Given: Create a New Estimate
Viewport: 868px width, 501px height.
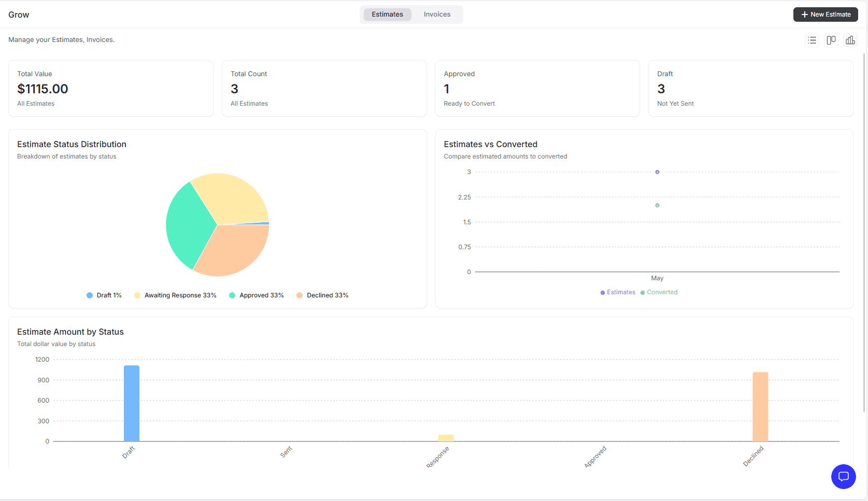Looking at the screenshot, I should (x=826, y=15).
